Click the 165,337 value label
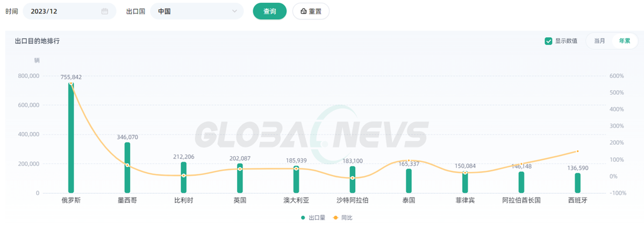Image resolution: width=644 pixels, height=226 pixels. coord(409,164)
